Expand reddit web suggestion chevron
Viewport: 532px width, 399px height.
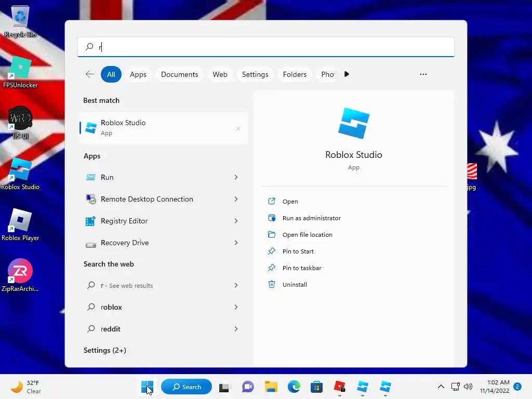(x=236, y=329)
